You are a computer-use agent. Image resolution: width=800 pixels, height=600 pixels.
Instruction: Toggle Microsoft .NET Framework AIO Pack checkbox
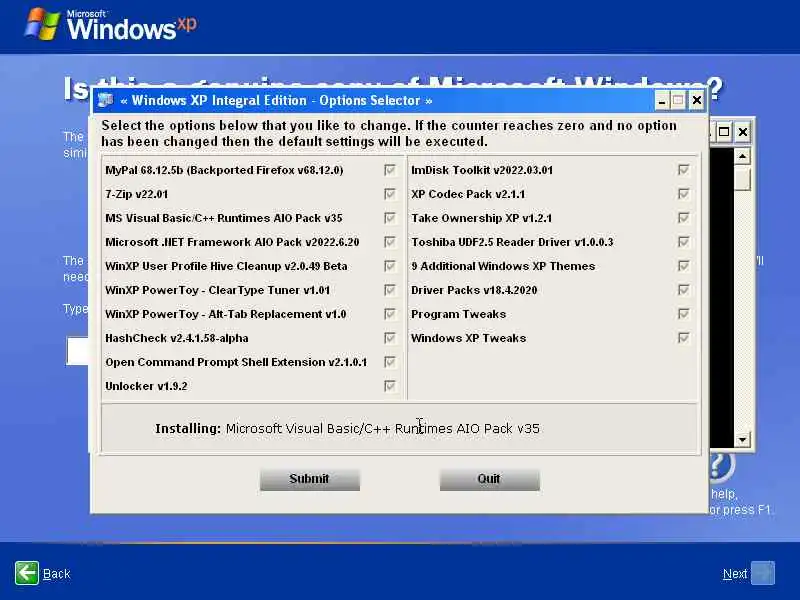tap(390, 242)
